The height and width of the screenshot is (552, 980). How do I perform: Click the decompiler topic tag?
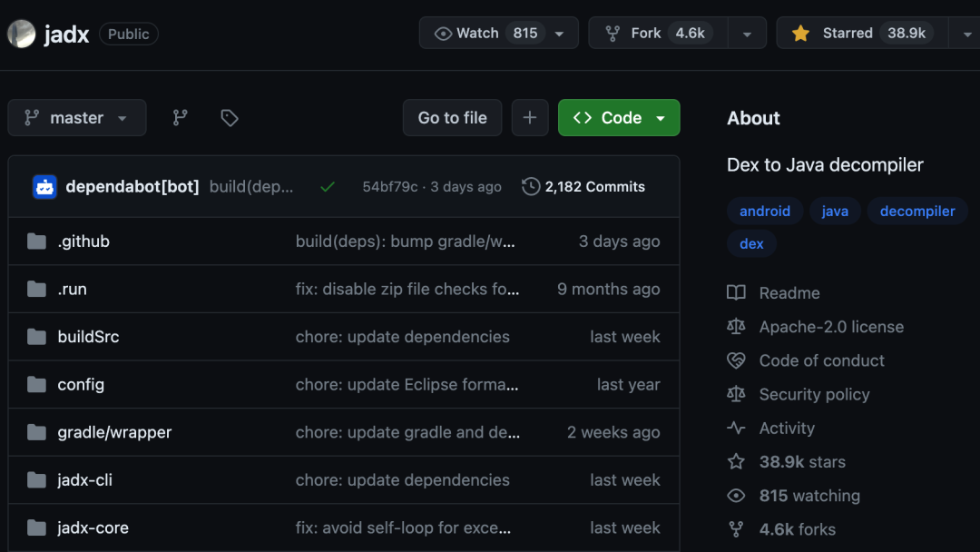coord(917,212)
